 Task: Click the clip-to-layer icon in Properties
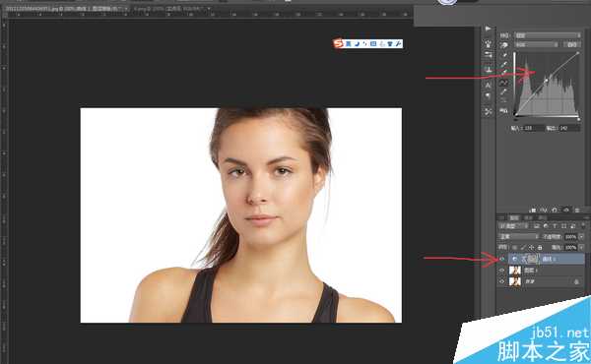[x=533, y=211]
